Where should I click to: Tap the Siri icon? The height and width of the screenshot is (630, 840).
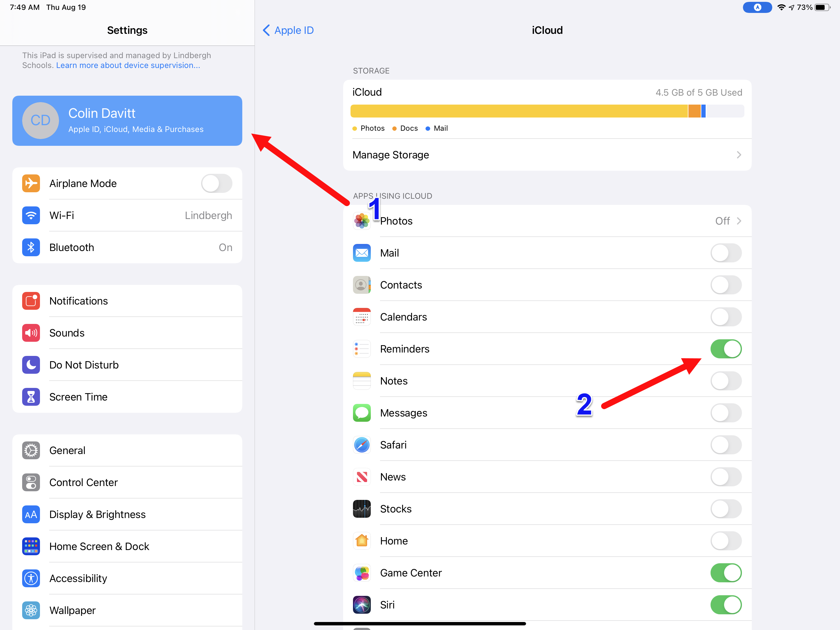point(362,604)
